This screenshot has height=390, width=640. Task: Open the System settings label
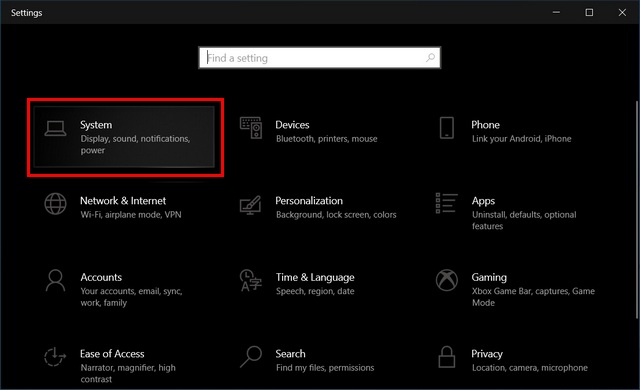coord(96,125)
